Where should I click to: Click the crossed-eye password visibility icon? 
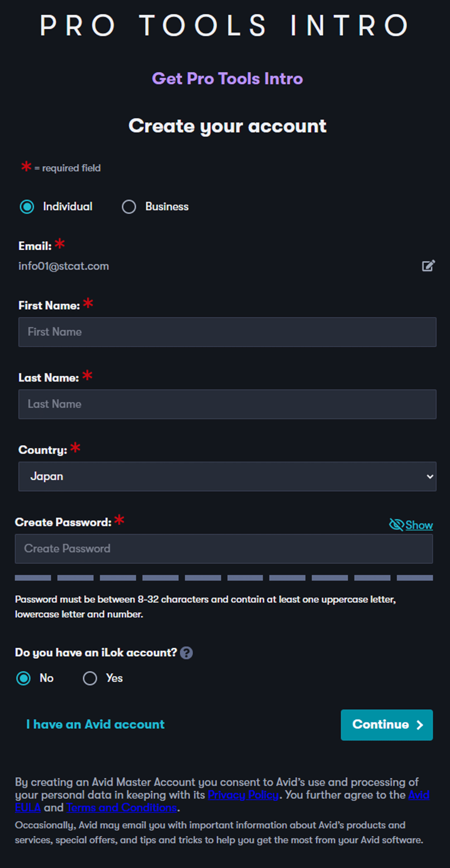[x=396, y=525]
